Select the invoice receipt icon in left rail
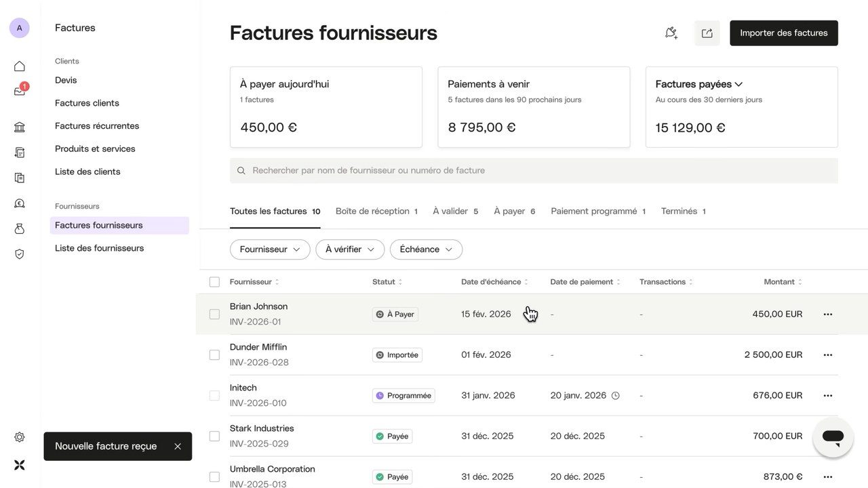 coord(20,152)
